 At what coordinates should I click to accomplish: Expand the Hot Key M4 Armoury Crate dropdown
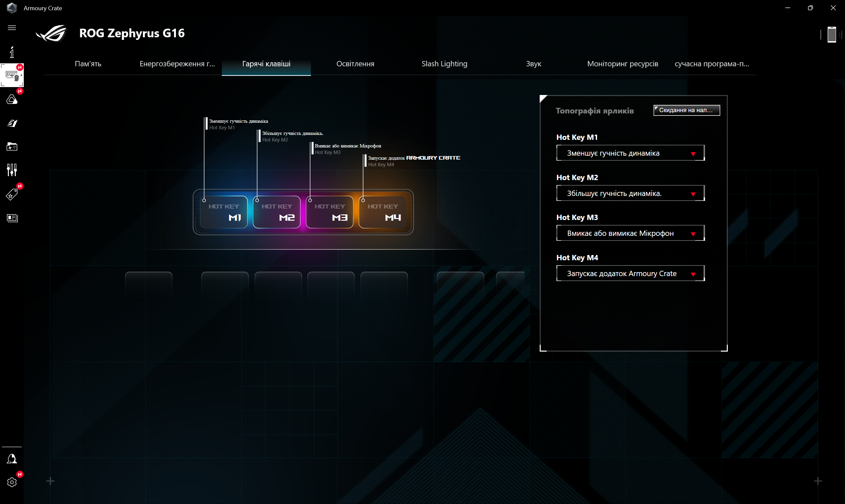pyautogui.click(x=630, y=273)
